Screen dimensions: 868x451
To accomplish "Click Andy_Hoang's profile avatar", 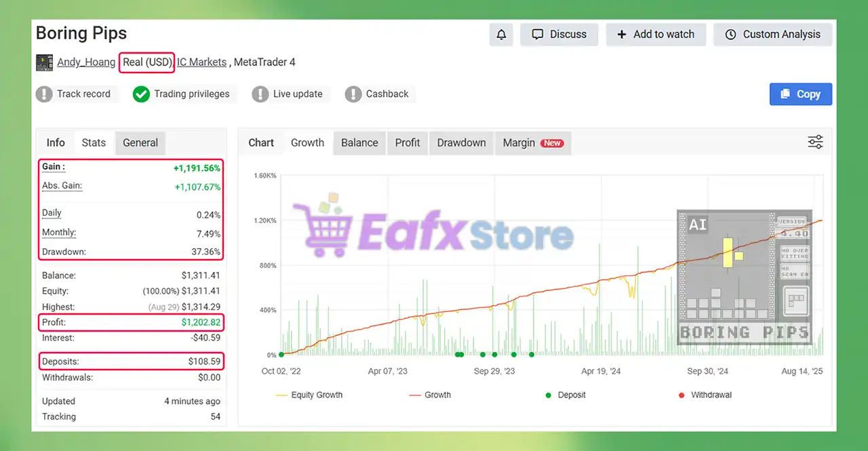I will (44, 62).
